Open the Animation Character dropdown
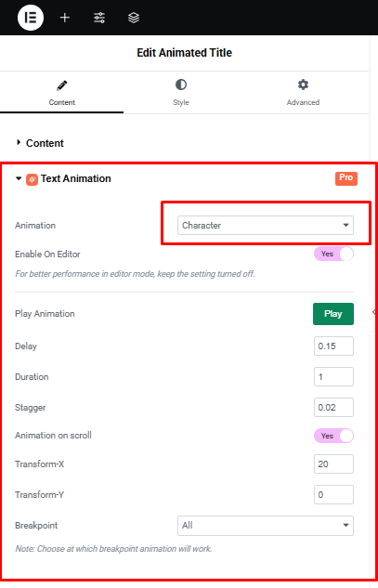The height and width of the screenshot is (588, 378). pyautogui.click(x=266, y=226)
